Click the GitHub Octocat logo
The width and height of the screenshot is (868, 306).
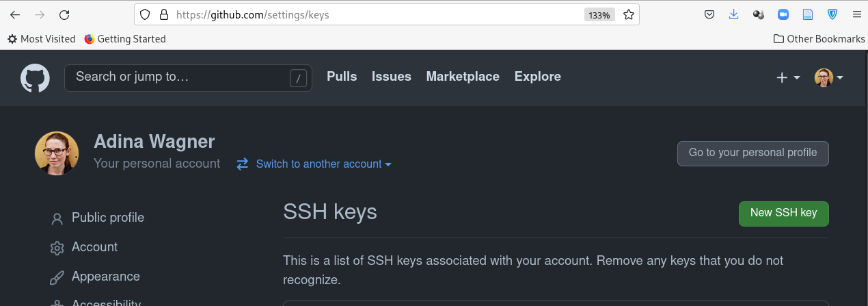tap(35, 78)
